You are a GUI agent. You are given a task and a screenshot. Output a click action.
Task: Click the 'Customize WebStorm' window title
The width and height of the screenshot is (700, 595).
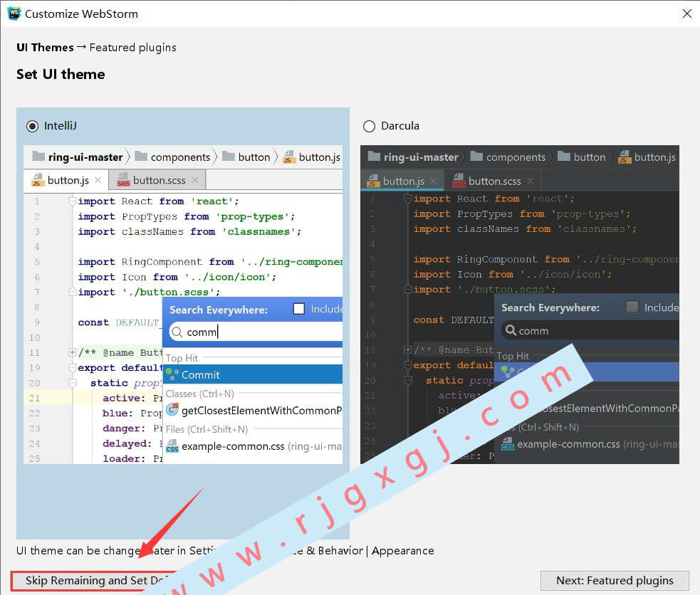click(x=81, y=14)
